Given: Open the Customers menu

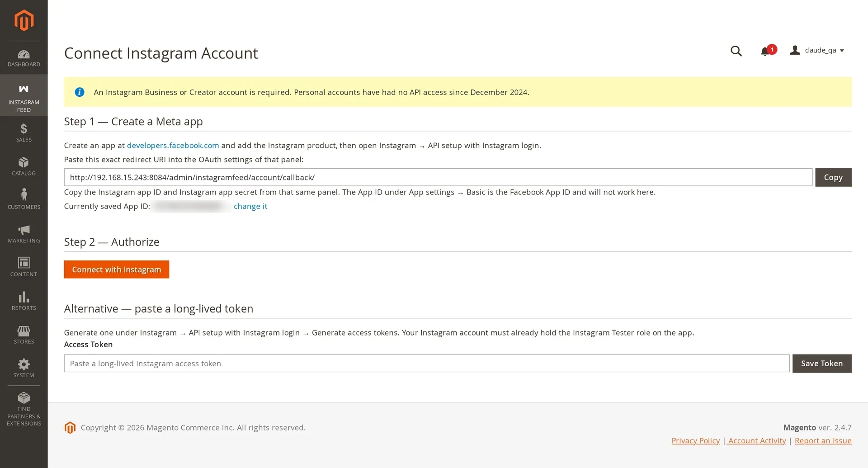Looking at the screenshot, I should pyautogui.click(x=24, y=200).
